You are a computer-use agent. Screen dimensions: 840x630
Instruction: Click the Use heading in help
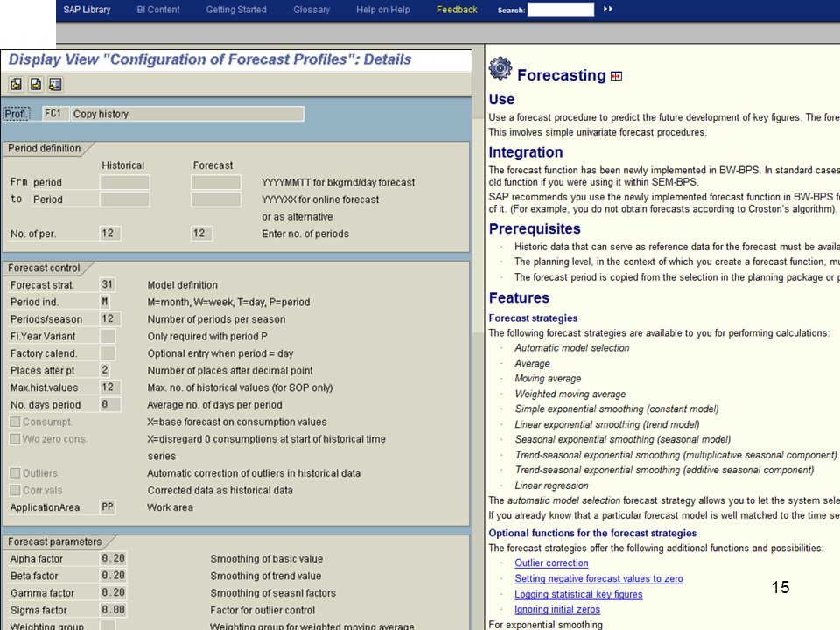pyautogui.click(x=501, y=99)
